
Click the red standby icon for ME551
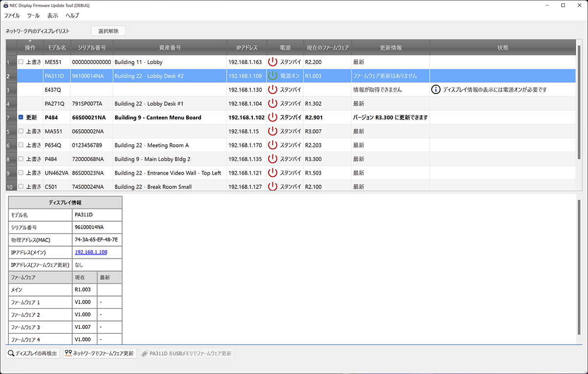[273, 62]
